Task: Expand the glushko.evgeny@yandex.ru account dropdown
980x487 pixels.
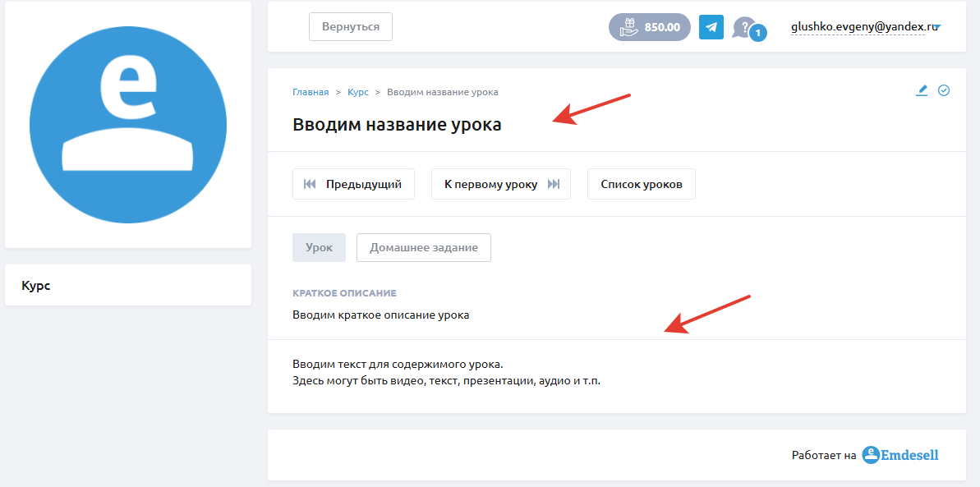Action: point(867,27)
